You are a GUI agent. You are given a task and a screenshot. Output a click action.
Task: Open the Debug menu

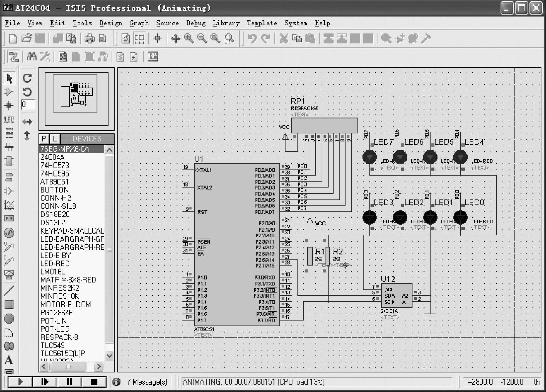click(x=195, y=23)
